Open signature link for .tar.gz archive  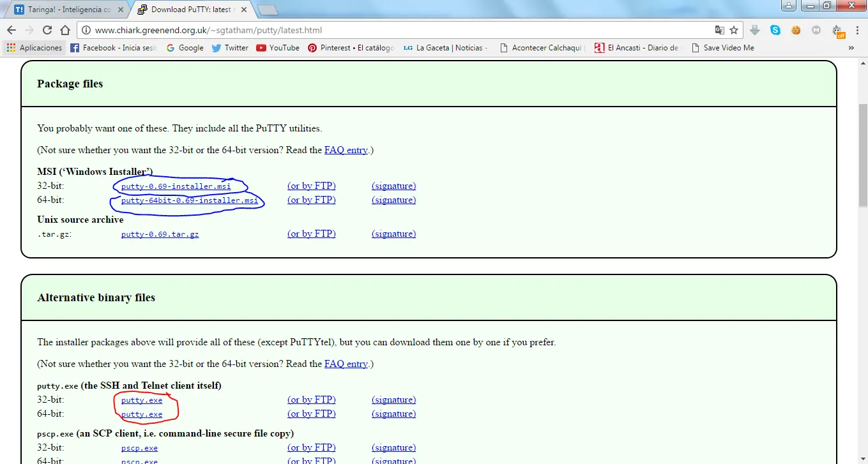393,234
